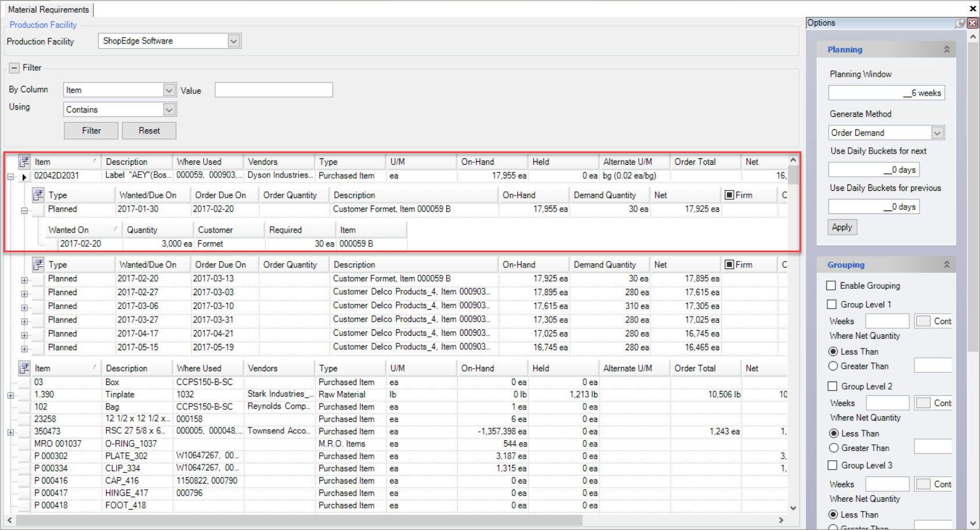
Task: Select Less Than under Group Level 2
Action: [x=834, y=433]
